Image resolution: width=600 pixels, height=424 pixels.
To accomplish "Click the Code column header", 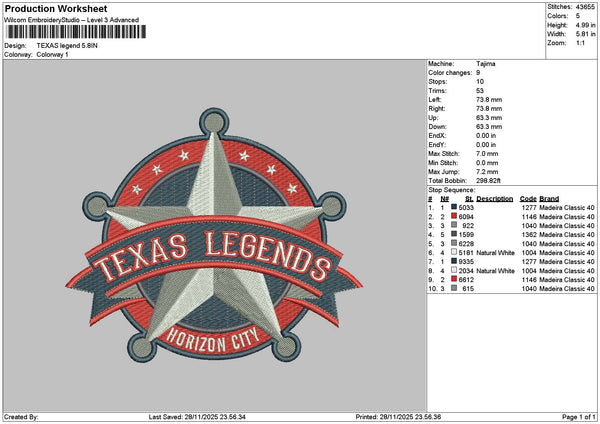I will 528,199.
